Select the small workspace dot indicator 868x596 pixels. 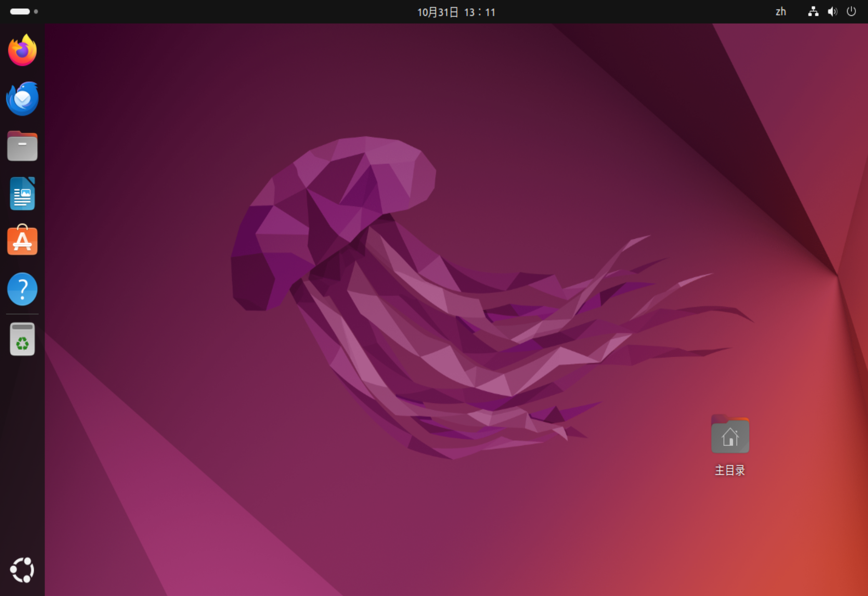pyautogui.click(x=36, y=12)
